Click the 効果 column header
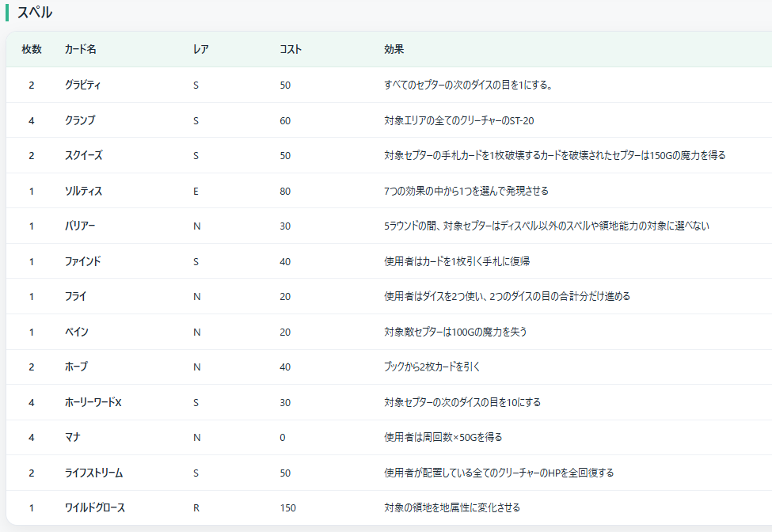The height and width of the screenshot is (532, 772). point(394,49)
